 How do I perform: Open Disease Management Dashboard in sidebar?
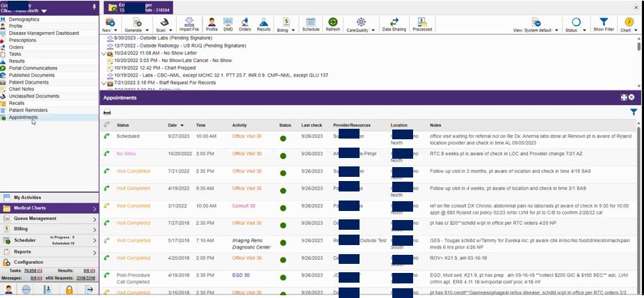pyautogui.click(x=44, y=33)
